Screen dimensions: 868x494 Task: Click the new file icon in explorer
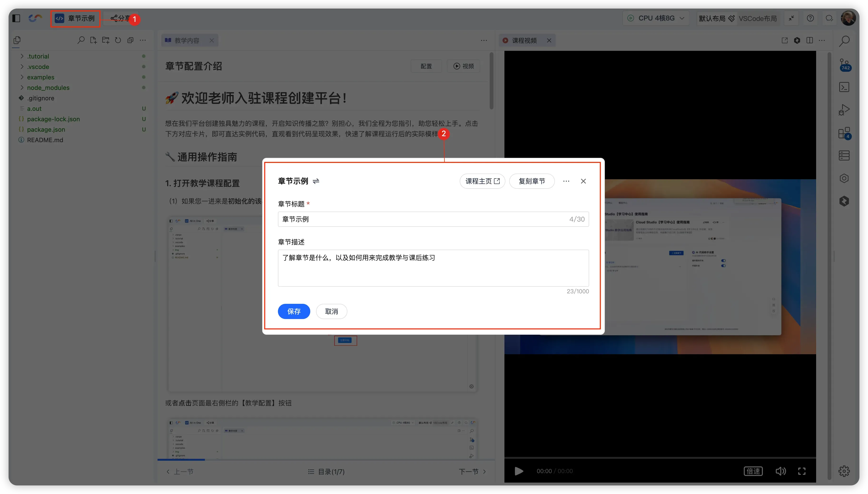(x=93, y=40)
